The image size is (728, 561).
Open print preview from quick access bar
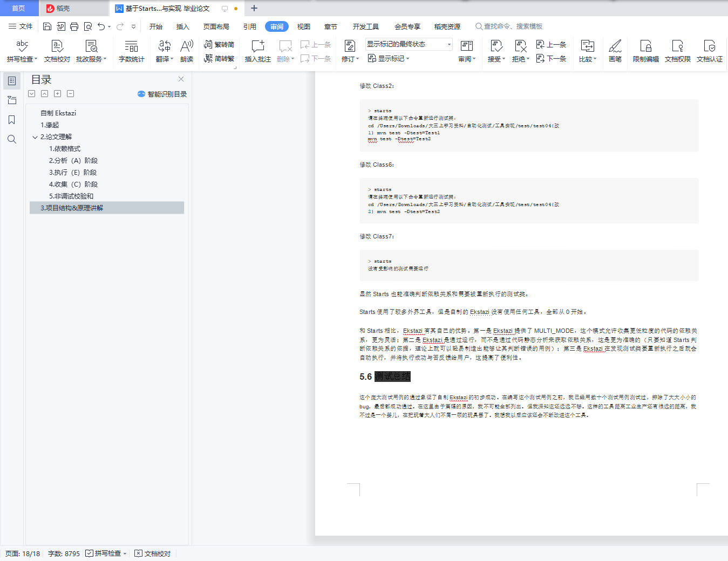click(x=87, y=26)
